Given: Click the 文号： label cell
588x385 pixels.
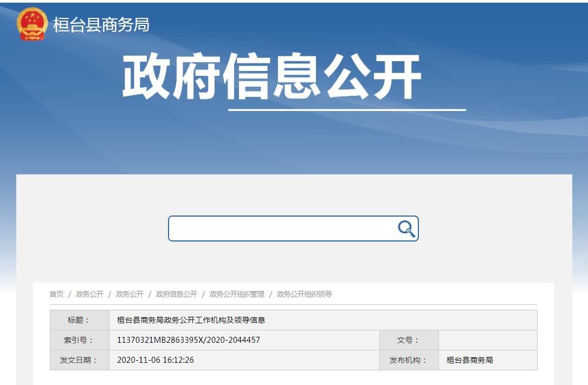Looking at the screenshot, I should [409, 340].
